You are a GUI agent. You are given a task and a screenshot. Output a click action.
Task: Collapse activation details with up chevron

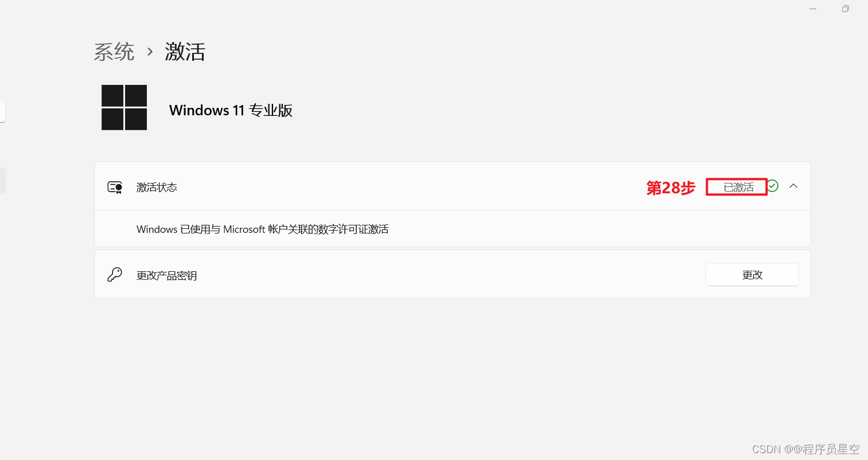pyautogui.click(x=793, y=186)
